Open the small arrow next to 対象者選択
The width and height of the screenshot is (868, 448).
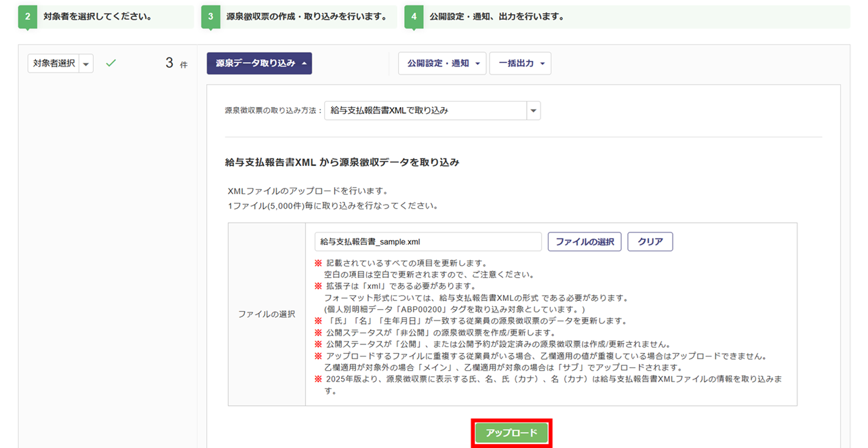point(86,64)
